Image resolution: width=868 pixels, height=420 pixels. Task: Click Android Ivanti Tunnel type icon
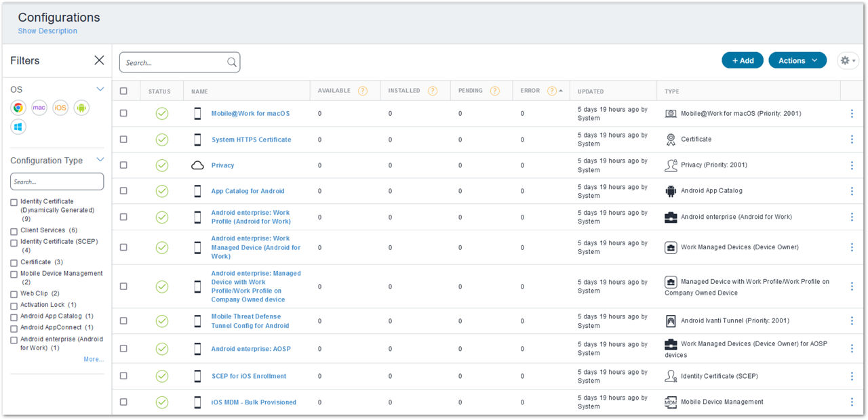pos(671,321)
